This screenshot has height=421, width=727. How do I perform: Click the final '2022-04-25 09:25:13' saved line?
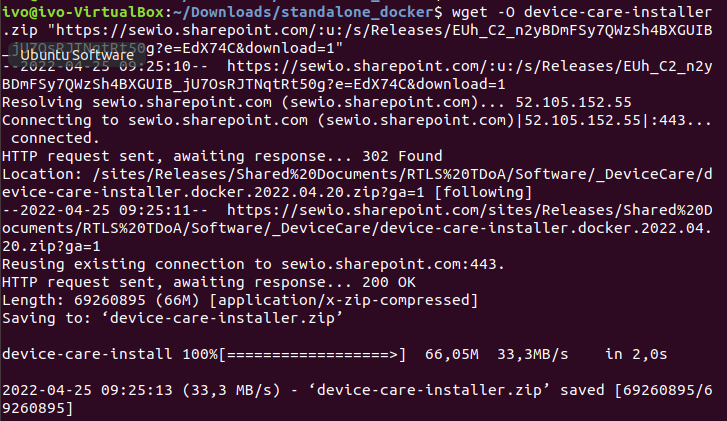tap(357, 399)
